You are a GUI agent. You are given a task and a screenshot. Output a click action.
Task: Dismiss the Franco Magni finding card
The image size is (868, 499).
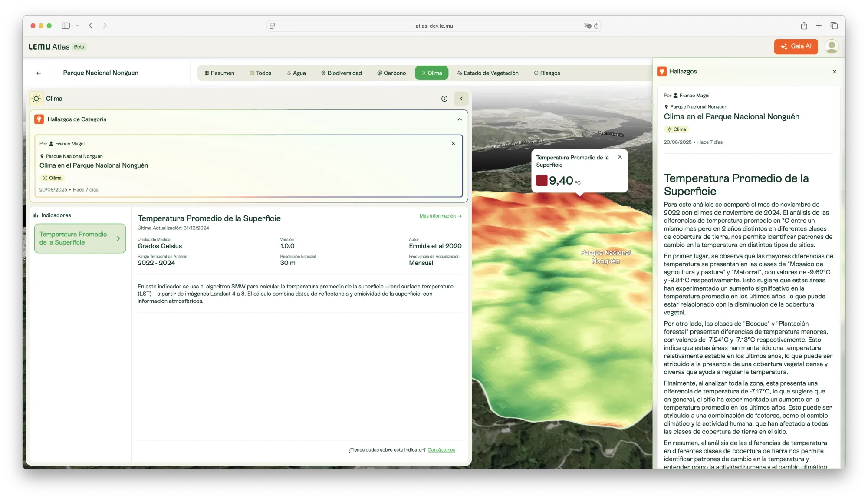(x=453, y=144)
